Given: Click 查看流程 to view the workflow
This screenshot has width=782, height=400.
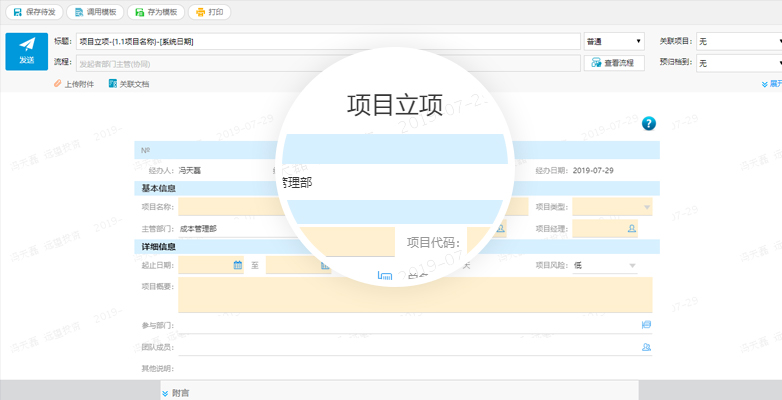Looking at the screenshot, I should tap(612, 63).
